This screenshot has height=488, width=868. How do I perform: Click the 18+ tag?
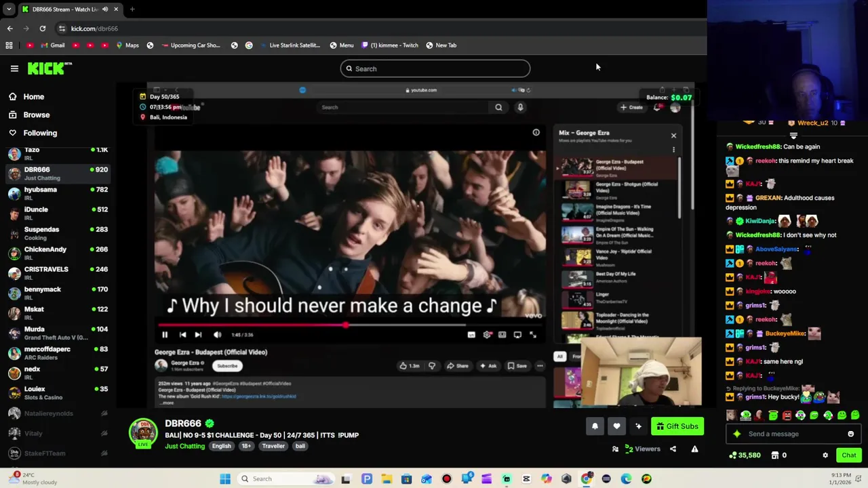point(246,446)
